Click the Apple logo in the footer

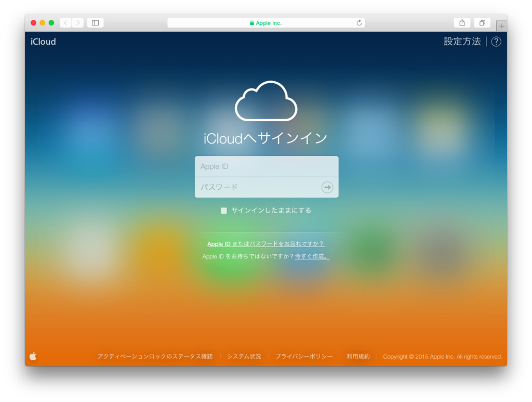click(x=33, y=356)
